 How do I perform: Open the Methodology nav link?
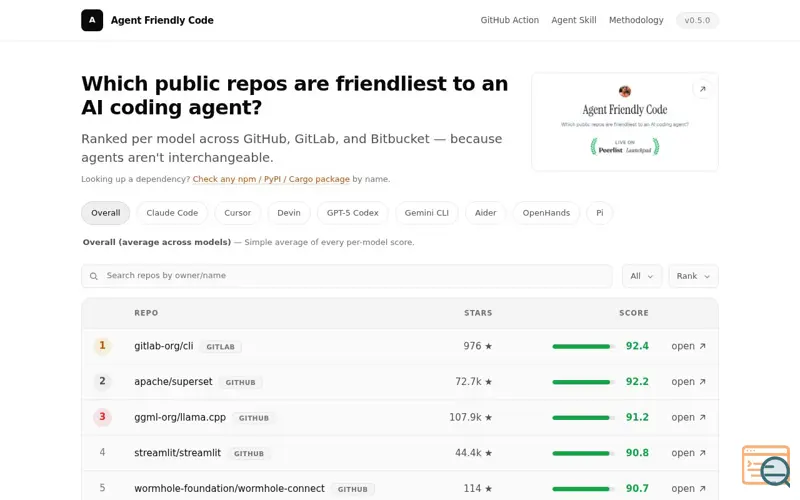point(636,20)
